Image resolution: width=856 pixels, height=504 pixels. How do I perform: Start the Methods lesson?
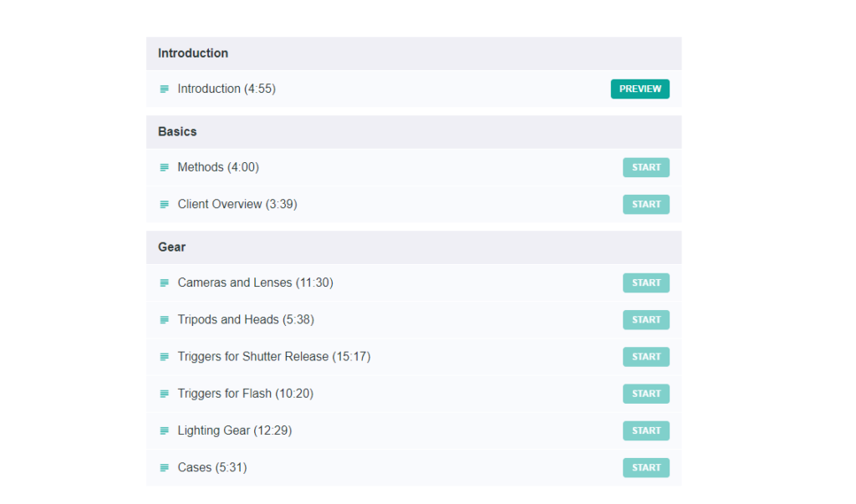click(x=645, y=167)
